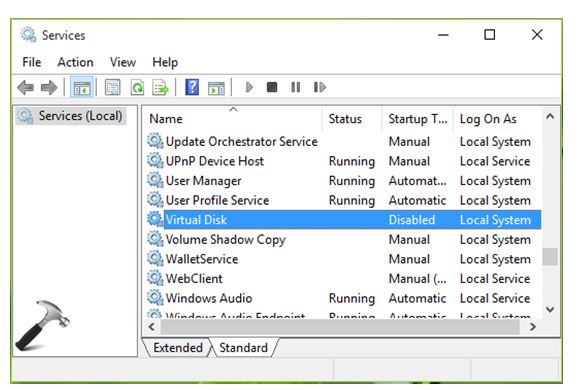The image size is (588, 390).
Task: Open the Properties toolbar icon
Action: point(112,88)
